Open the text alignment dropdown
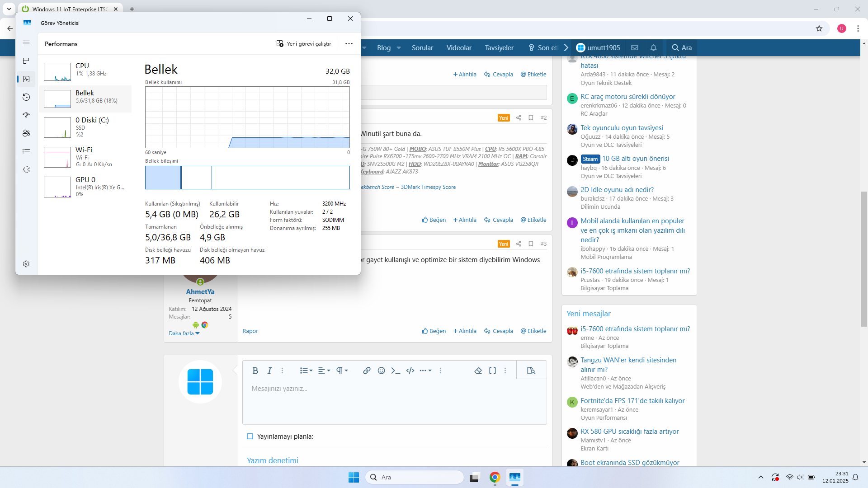 324,371
